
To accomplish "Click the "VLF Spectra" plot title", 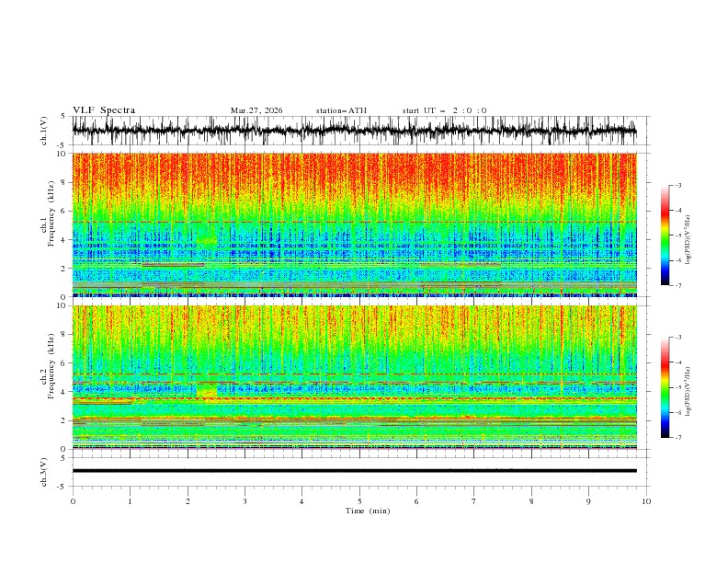I will (104, 110).
